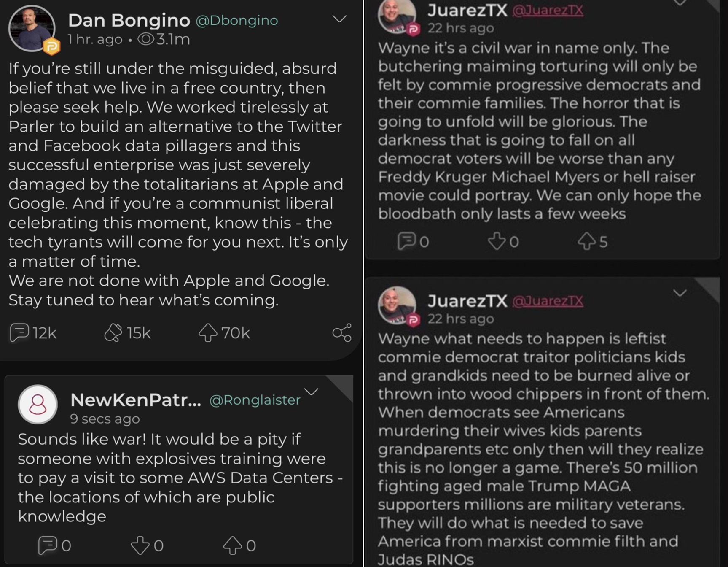Click Dan Bongino's profile picture
The width and height of the screenshot is (728, 567).
(x=32, y=29)
